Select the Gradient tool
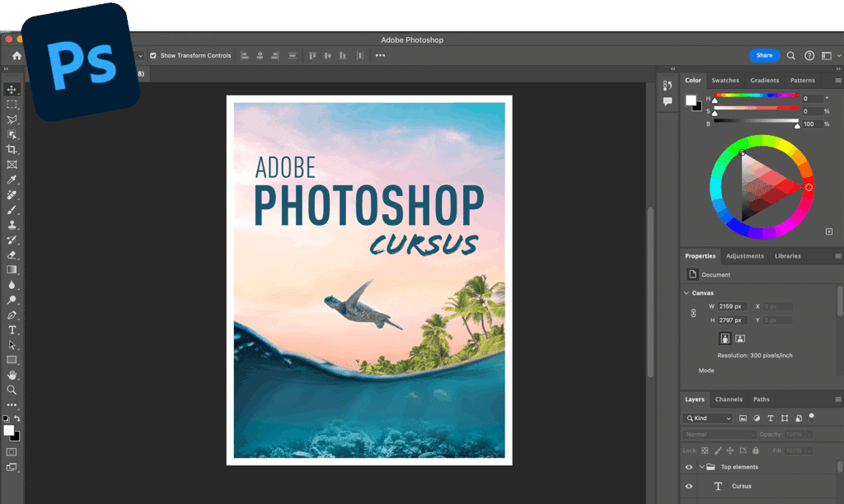Image resolution: width=844 pixels, height=504 pixels. click(12, 270)
